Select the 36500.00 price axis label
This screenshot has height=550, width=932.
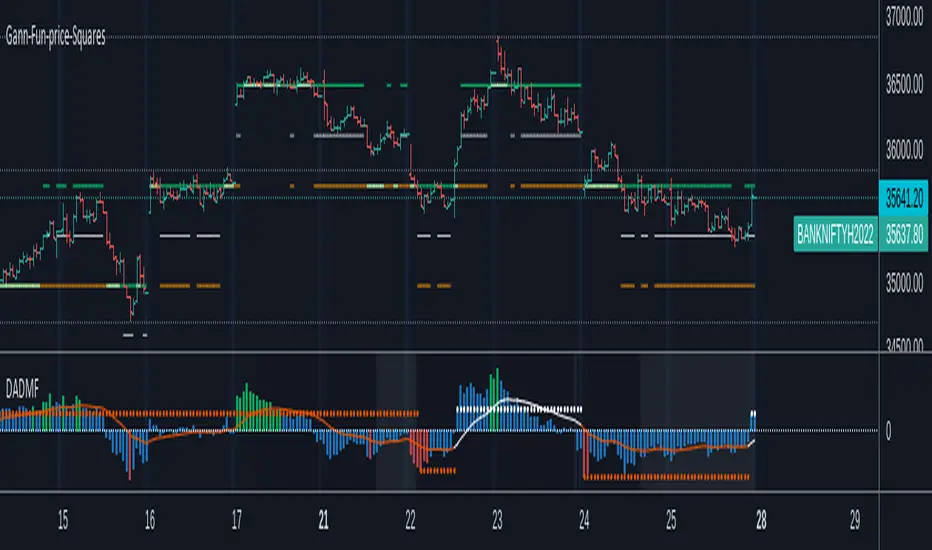coord(903,86)
